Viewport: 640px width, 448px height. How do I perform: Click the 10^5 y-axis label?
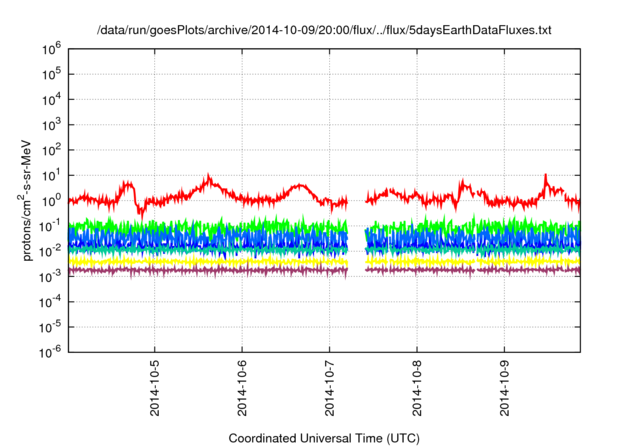pyautogui.click(x=51, y=75)
